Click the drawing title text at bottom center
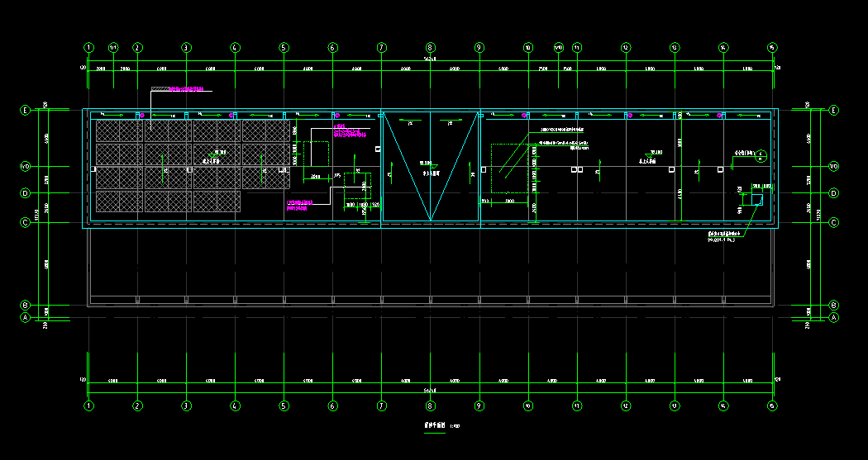 pos(435,425)
